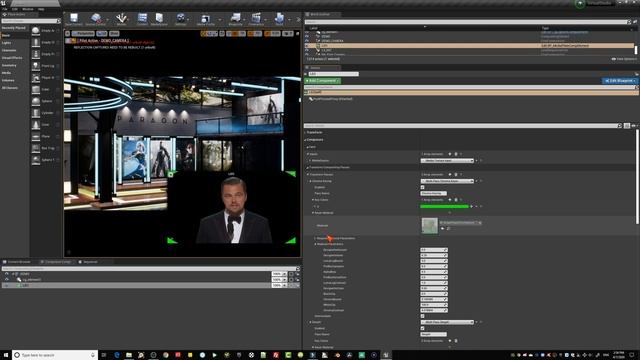Open View Options in World Outliner
The image size is (640, 360).
(624, 59)
